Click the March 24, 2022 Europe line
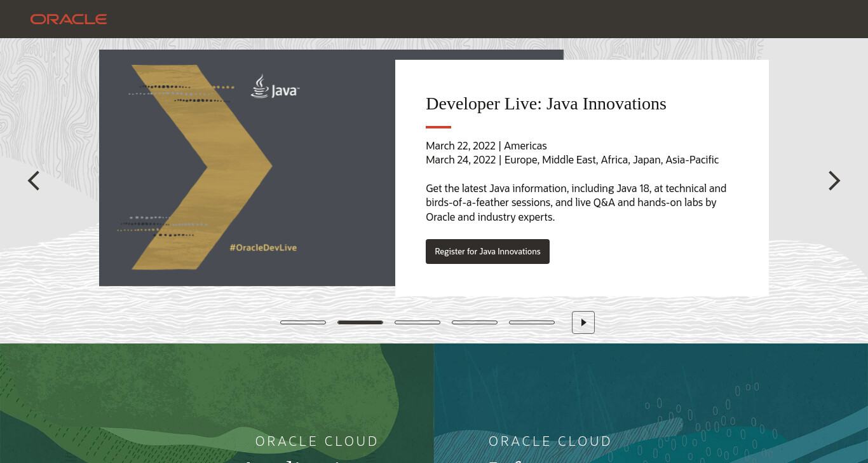Image resolution: width=868 pixels, height=463 pixels. 572,160
